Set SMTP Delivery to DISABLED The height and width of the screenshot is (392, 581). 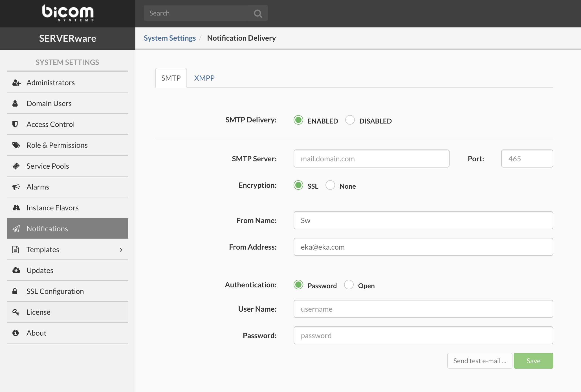pyautogui.click(x=350, y=120)
